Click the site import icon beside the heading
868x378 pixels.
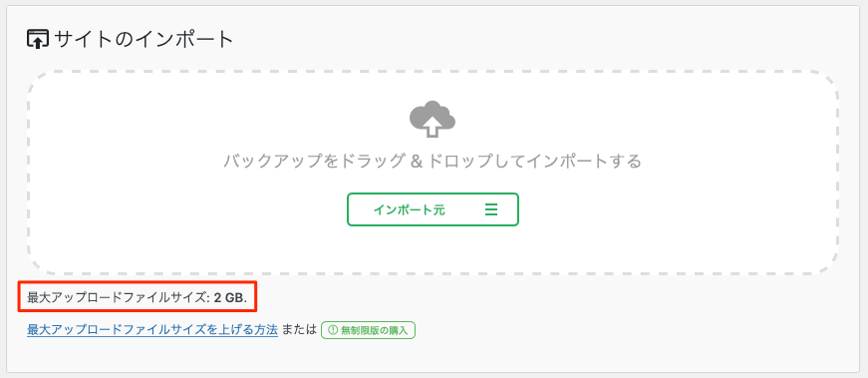coord(37,40)
